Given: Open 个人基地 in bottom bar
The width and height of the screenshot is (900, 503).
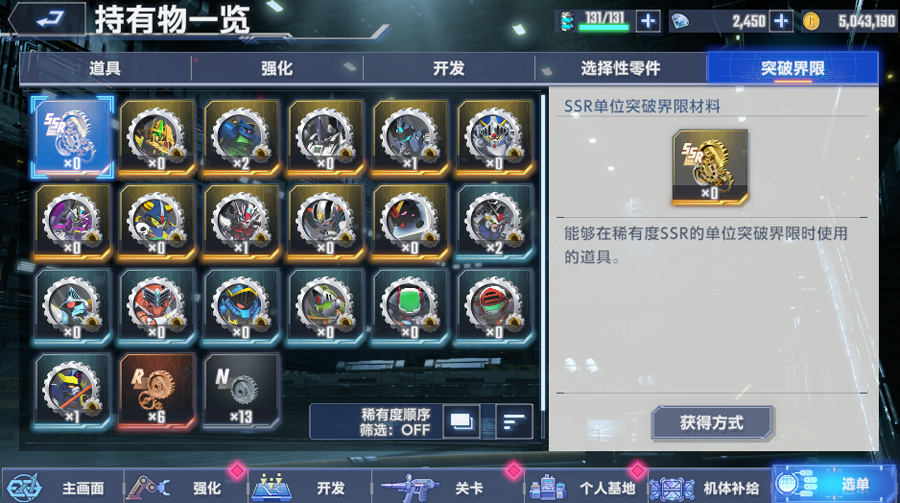Looking at the screenshot, I should [x=587, y=487].
